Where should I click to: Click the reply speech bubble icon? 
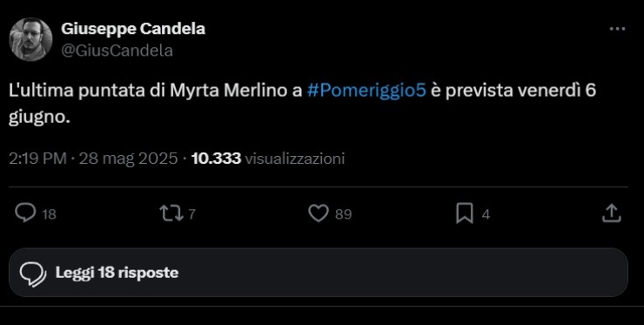pyautogui.click(x=25, y=213)
